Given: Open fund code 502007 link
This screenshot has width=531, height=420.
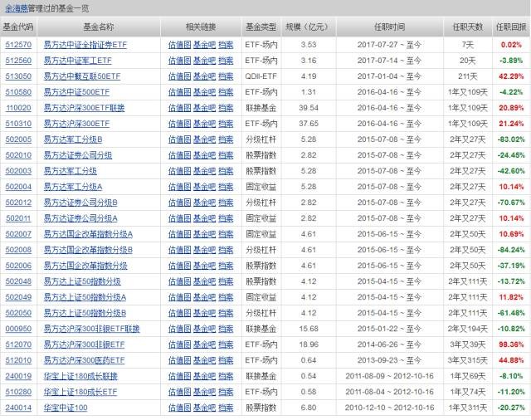Looking at the screenshot, I should tap(18, 234).
